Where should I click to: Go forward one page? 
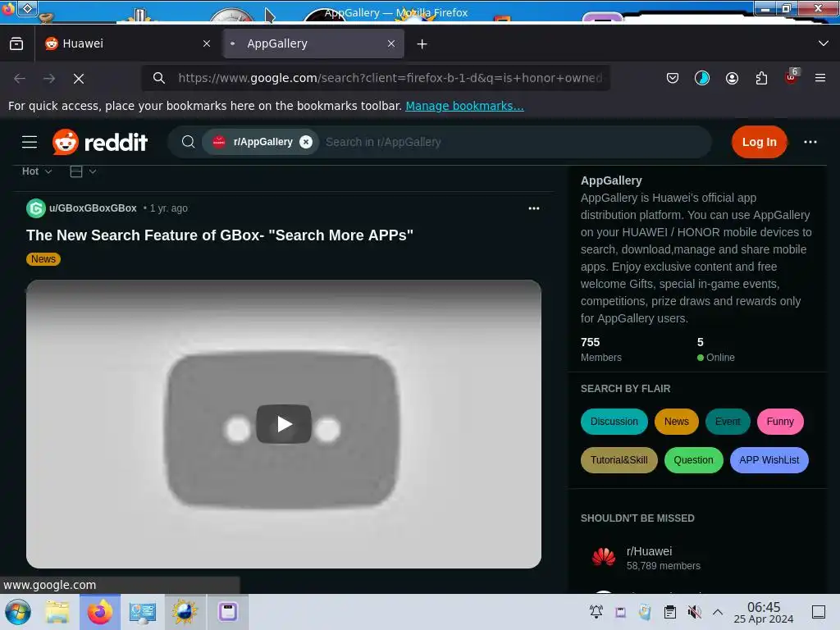[x=49, y=79]
